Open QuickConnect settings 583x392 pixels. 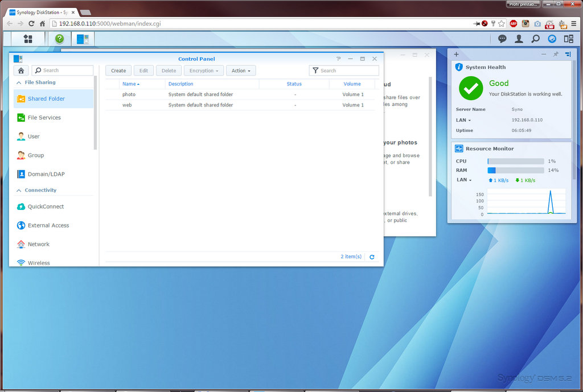pos(54,207)
